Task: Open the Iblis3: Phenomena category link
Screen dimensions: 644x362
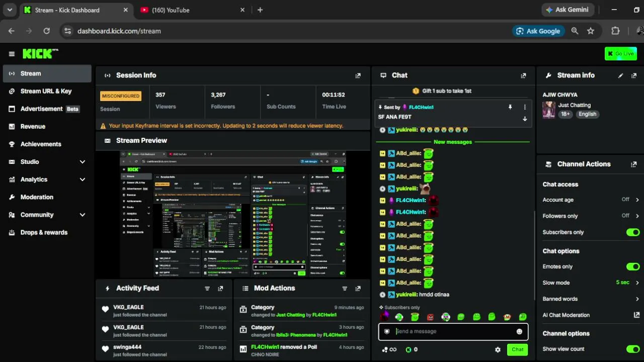Action: click(x=296, y=335)
